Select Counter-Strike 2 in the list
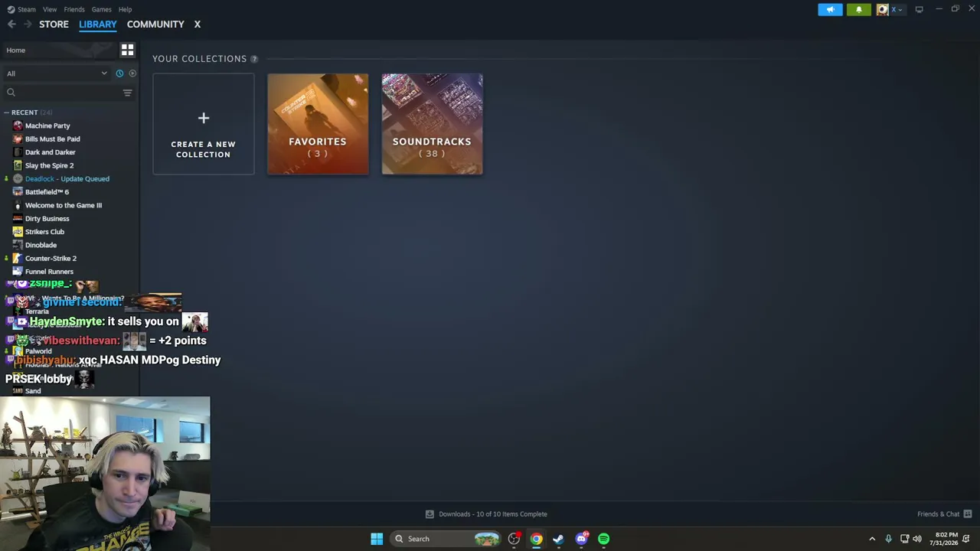Screen dimensions: 980x551 [51, 259]
